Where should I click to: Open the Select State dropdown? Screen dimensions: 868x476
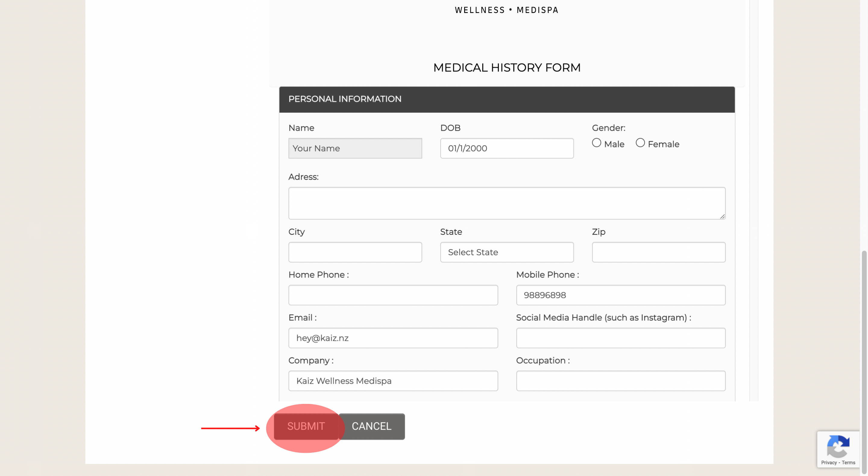click(507, 252)
